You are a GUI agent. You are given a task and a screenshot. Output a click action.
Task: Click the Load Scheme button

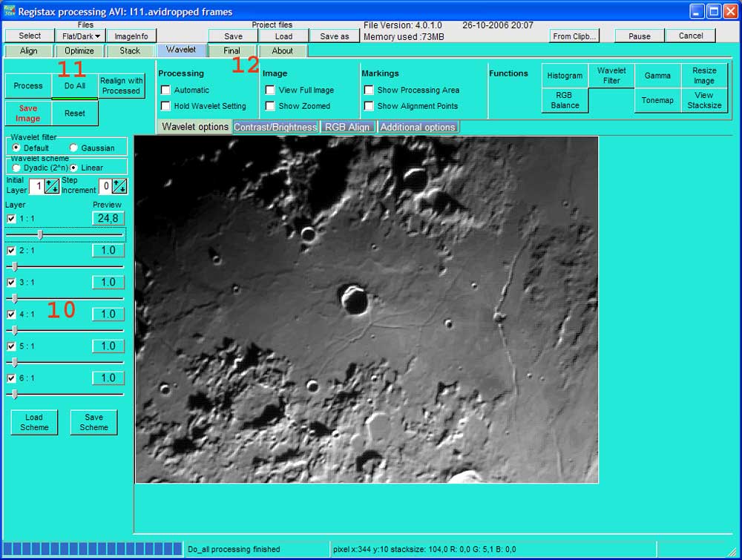(x=34, y=422)
